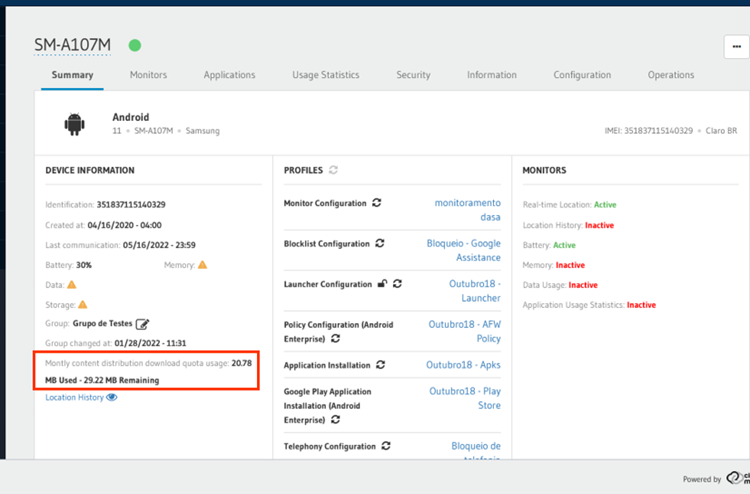Screen dimensions: 750x494
Task: Refresh all profiles via Profiles header icon
Action: 333,170
